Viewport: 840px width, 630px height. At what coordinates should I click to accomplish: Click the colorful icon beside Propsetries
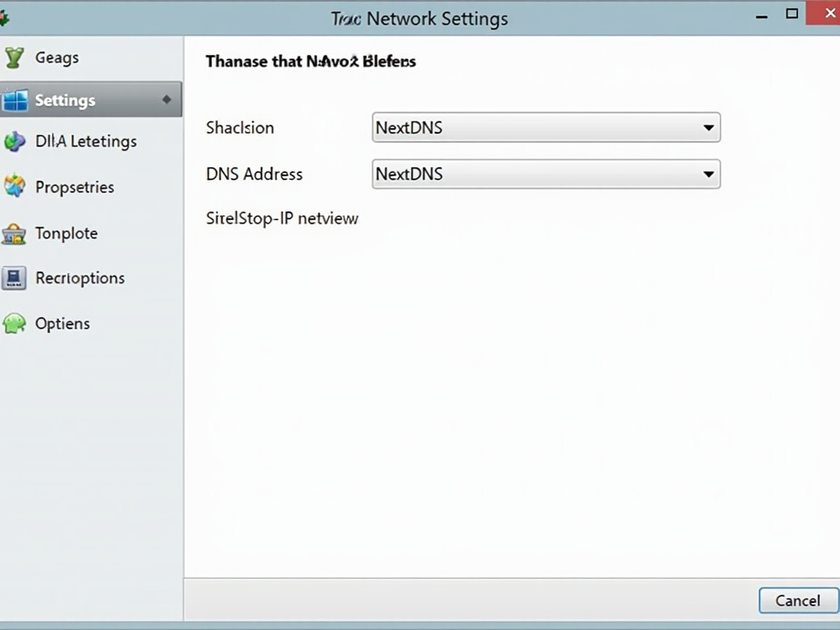(x=15, y=186)
